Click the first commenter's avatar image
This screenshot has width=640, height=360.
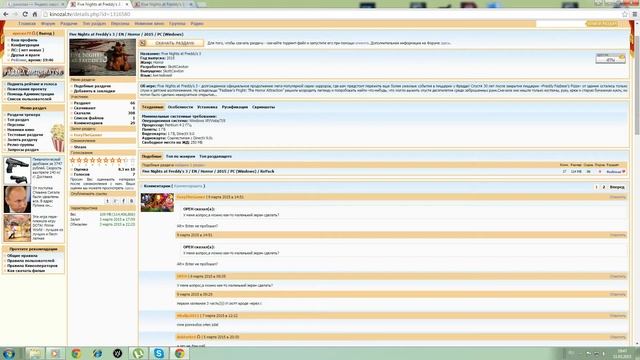click(x=157, y=202)
